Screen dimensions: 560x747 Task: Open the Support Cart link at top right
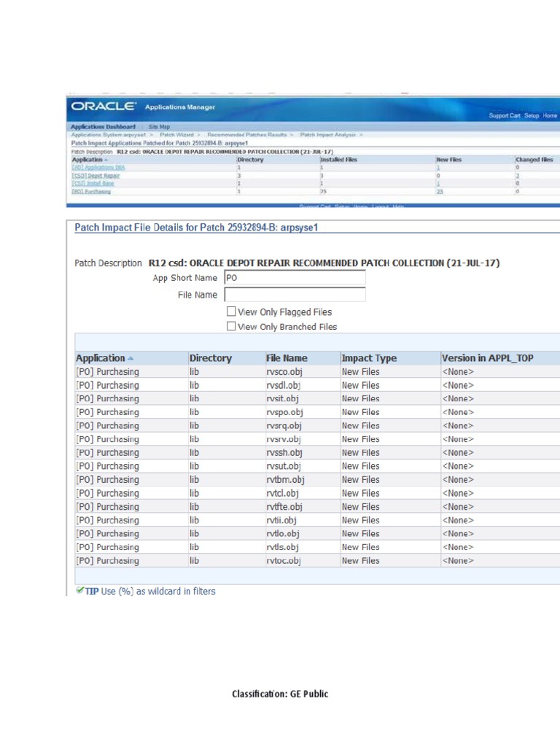[x=504, y=115]
